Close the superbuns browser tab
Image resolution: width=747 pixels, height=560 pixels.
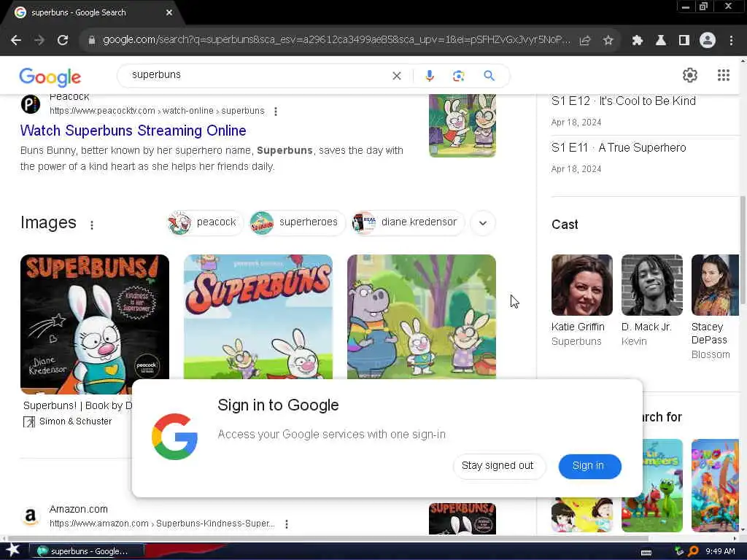(x=169, y=13)
